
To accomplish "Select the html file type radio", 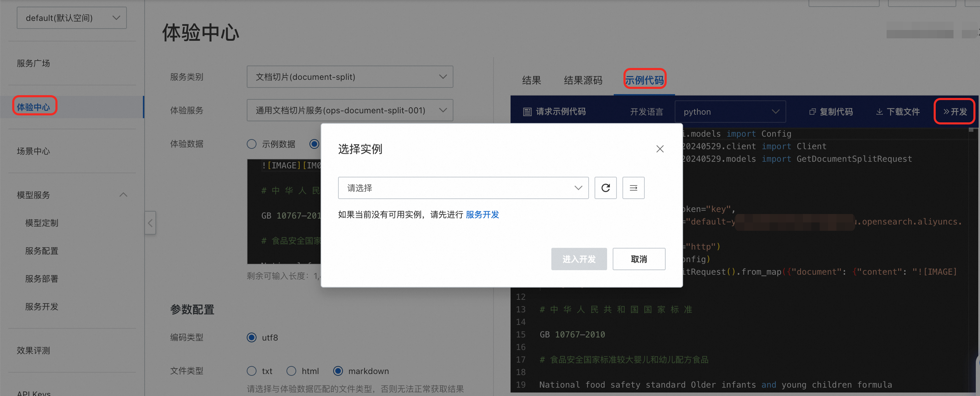I will click(x=291, y=371).
